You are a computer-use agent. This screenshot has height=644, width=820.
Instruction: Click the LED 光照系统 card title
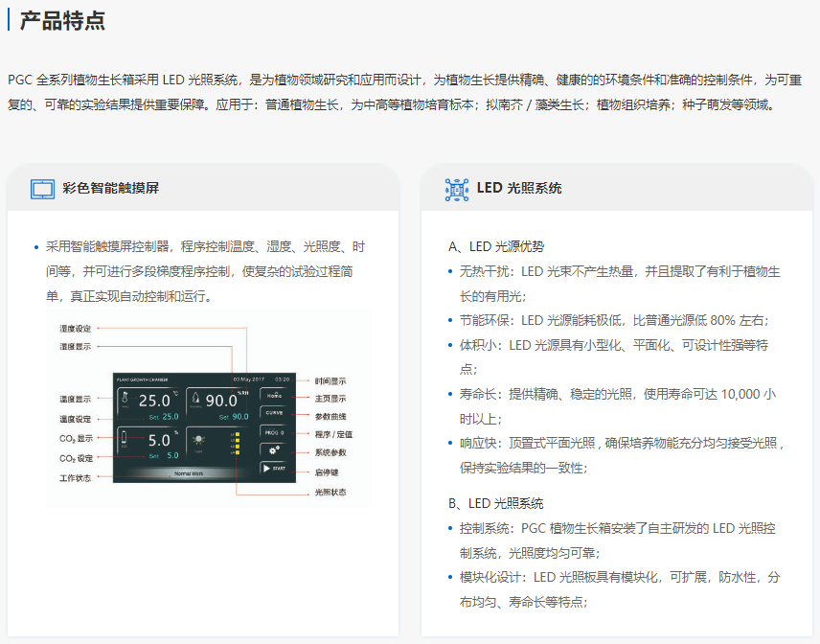pos(519,189)
